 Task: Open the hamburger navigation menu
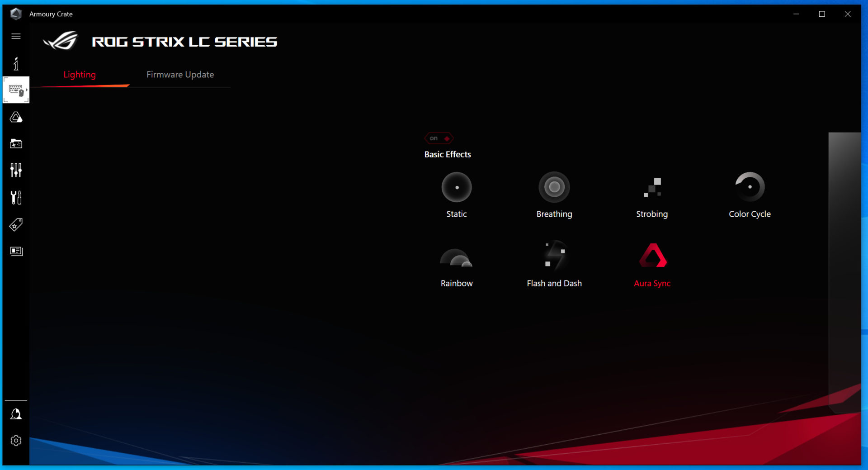16,36
